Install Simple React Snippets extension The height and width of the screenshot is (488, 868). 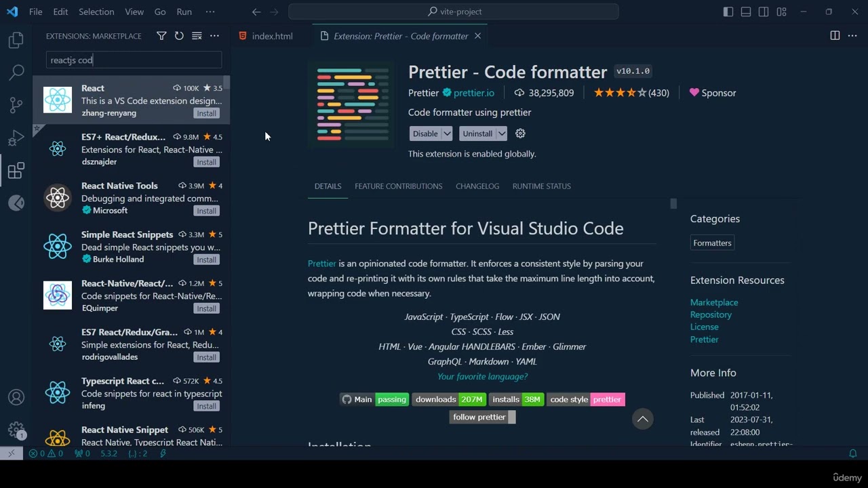point(206,260)
